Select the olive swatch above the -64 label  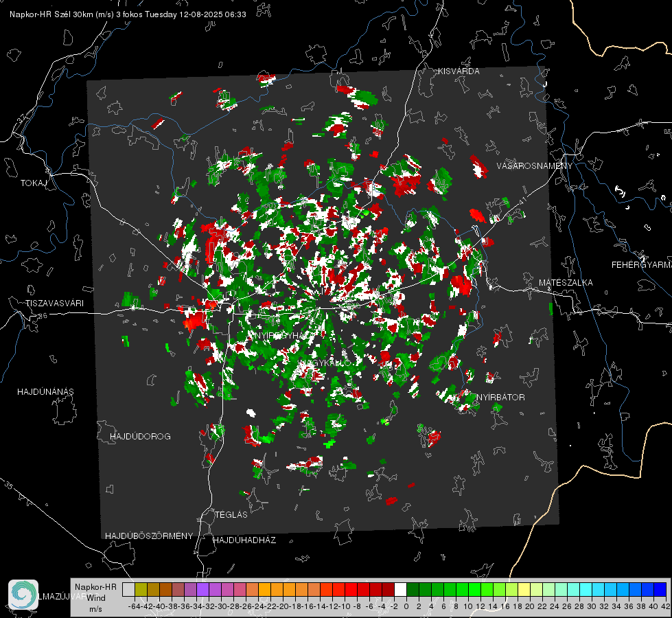click(141, 589)
